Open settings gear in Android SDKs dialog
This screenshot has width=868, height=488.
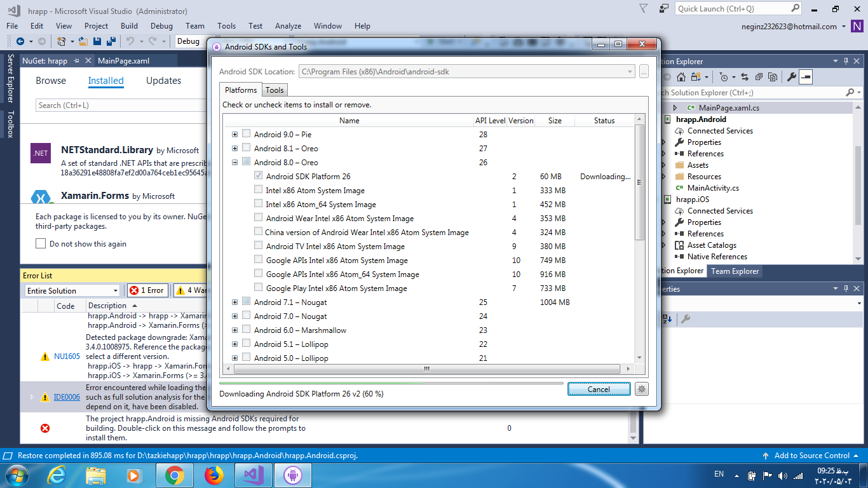[x=642, y=389]
